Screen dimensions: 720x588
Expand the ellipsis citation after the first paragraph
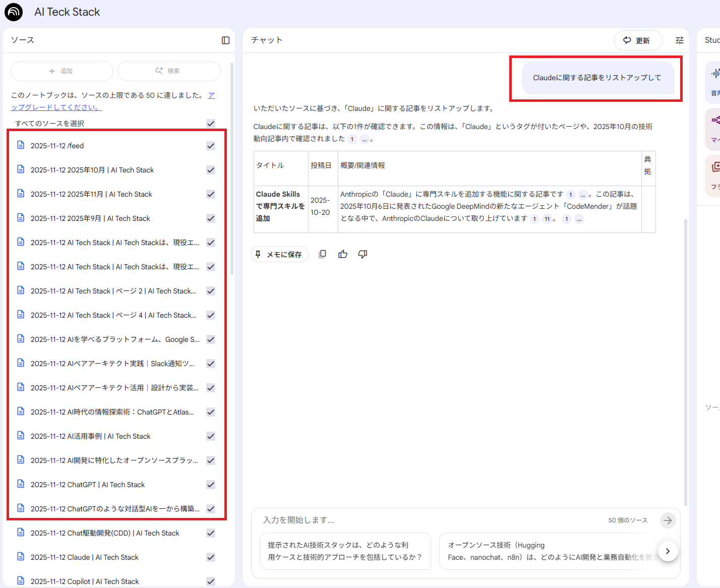pos(365,139)
